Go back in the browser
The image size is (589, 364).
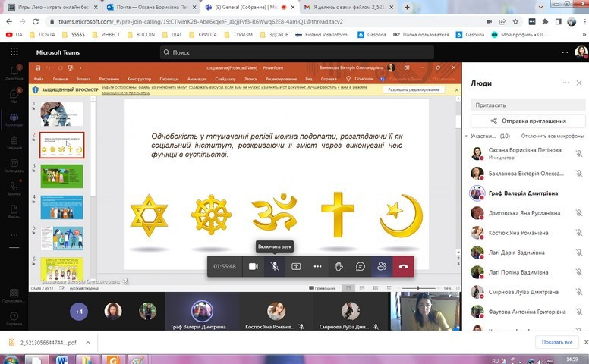click(9, 22)
